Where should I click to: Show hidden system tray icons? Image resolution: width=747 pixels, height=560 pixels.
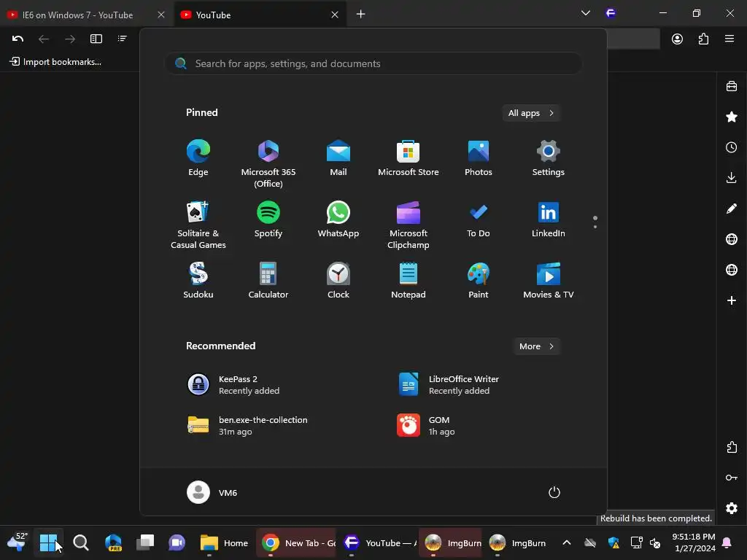[566, 542]
